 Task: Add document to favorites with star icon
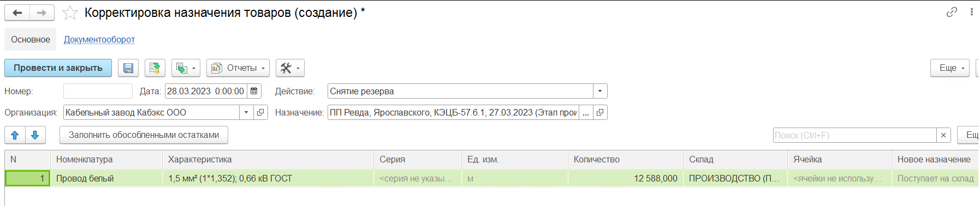point(70,13)
